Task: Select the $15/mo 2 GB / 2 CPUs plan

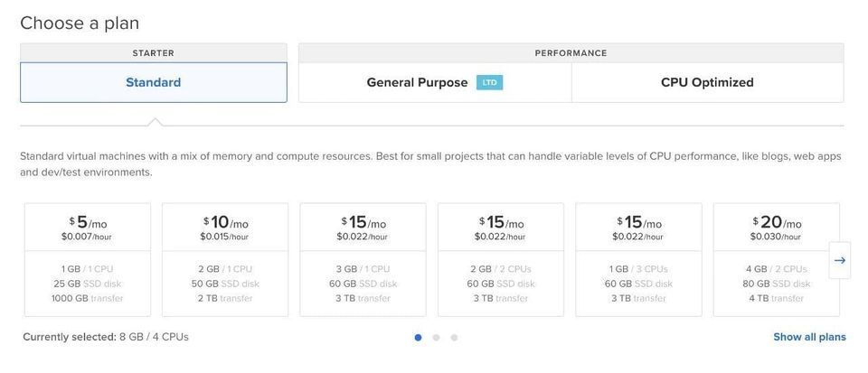Action: [x=501, y=259]
